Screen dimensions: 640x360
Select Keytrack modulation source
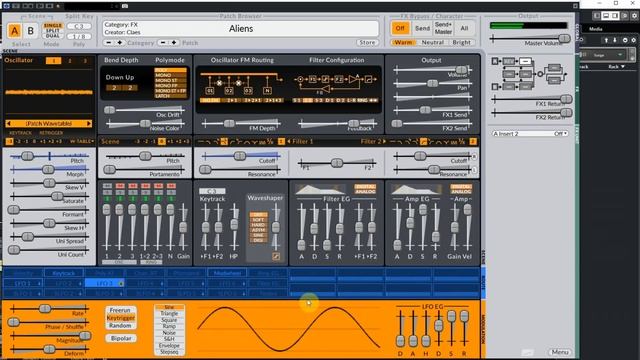tap(64, 273)
